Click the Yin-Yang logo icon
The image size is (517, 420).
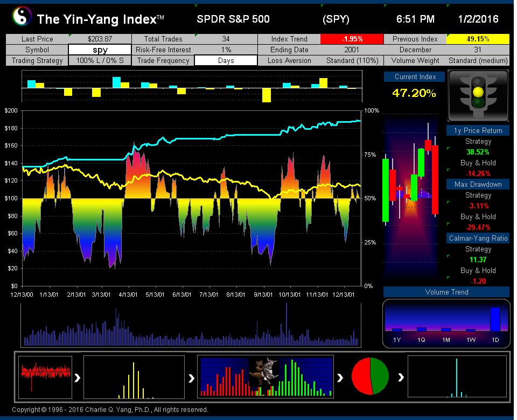[x=22, y=16]
